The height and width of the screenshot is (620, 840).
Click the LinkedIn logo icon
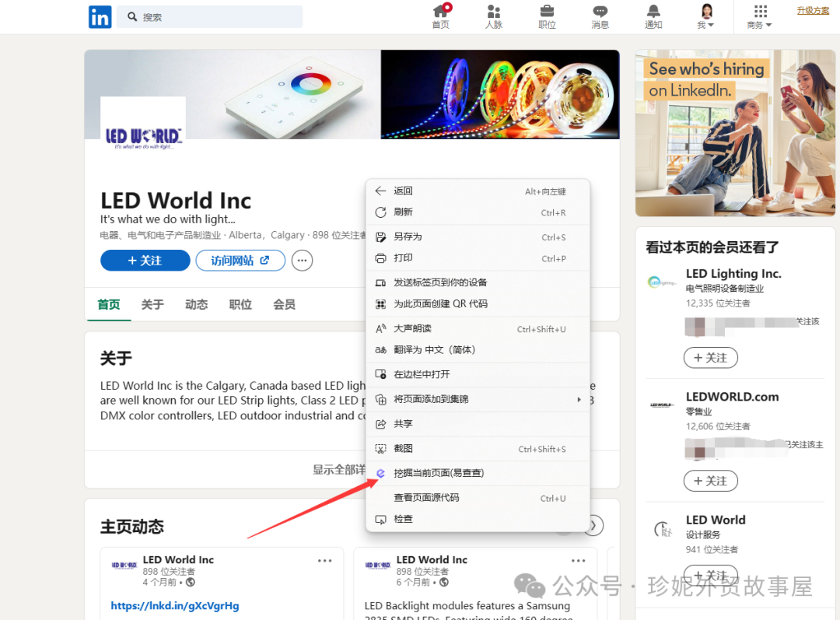click(100, 16)
